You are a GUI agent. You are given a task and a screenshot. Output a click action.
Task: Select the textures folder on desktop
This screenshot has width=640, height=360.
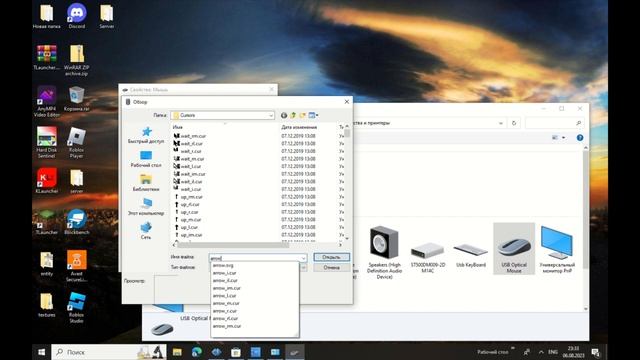click(x=47, y=305)
